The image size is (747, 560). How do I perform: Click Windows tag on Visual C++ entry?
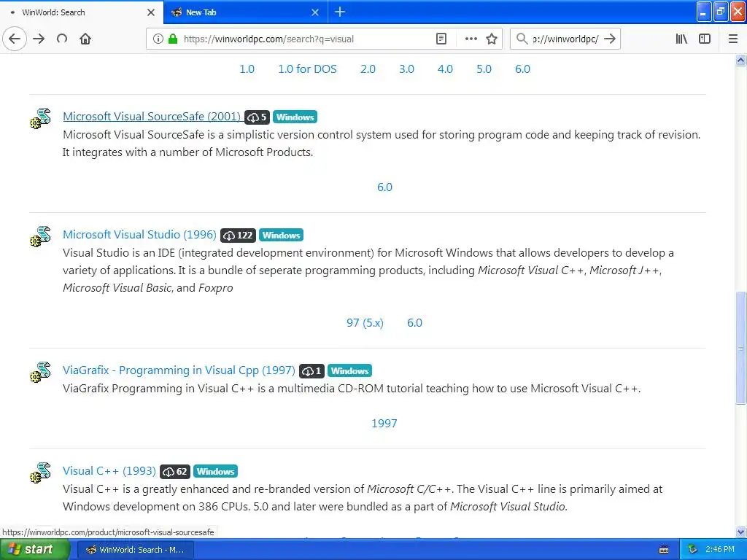215,472
